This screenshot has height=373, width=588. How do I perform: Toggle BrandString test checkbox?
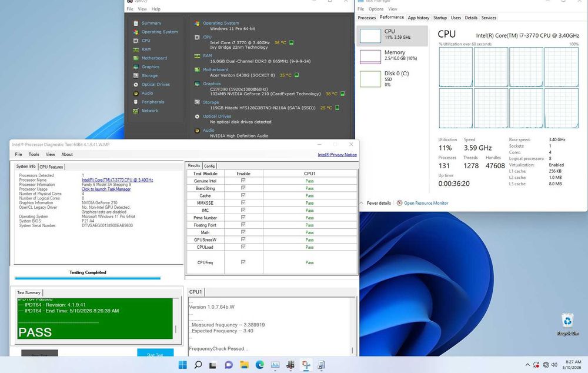tap(243, 188)
